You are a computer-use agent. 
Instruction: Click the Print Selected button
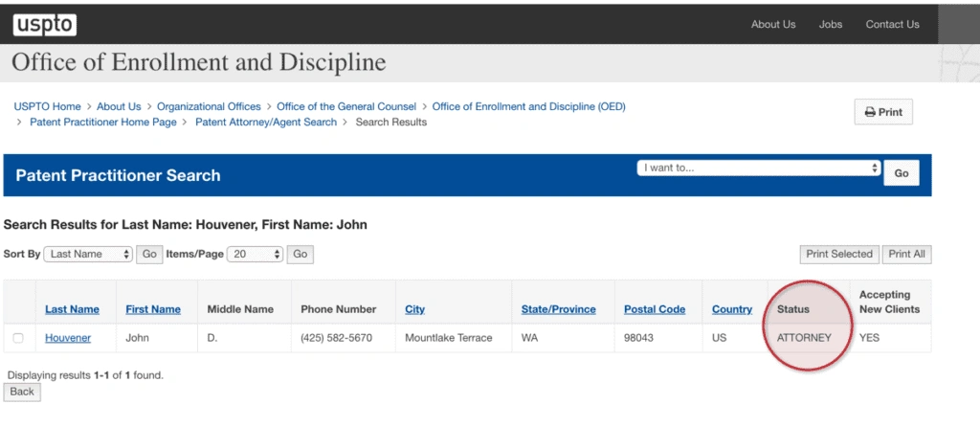pyautogui.click(x=839, y=254)
